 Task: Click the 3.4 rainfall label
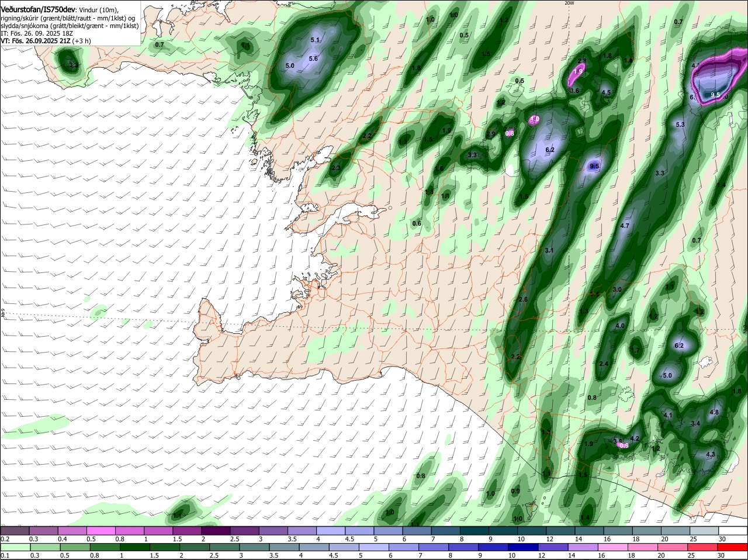[695, 423]
